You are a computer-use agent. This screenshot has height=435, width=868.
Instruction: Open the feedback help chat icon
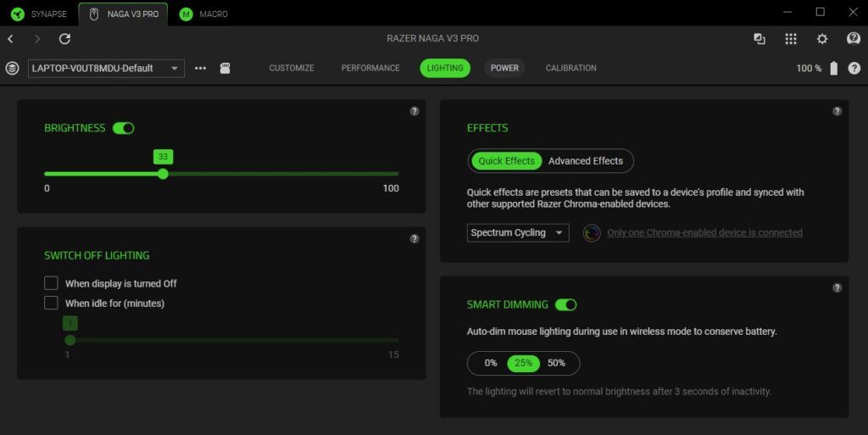[x=854, y=38]
